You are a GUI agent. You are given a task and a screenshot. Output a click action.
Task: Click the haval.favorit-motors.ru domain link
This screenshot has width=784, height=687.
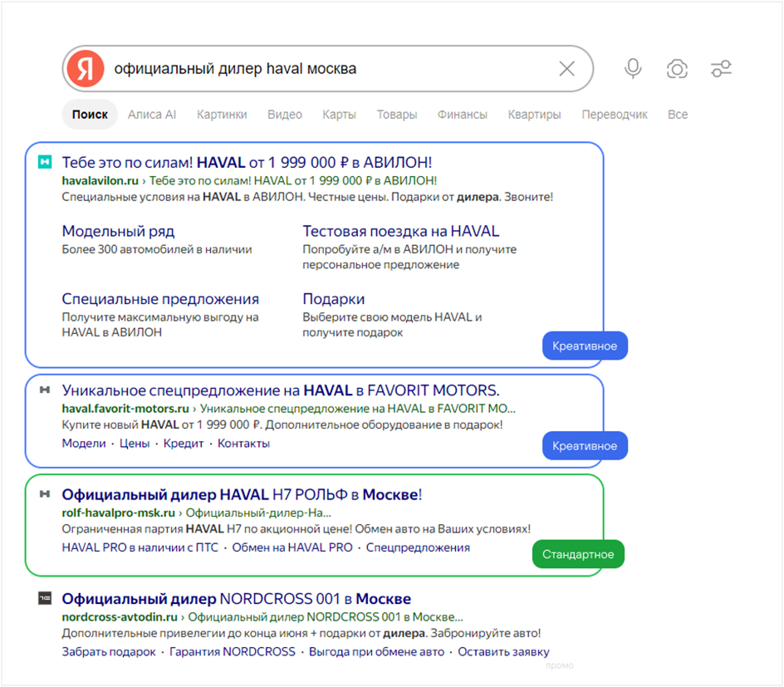coord(125,409)
